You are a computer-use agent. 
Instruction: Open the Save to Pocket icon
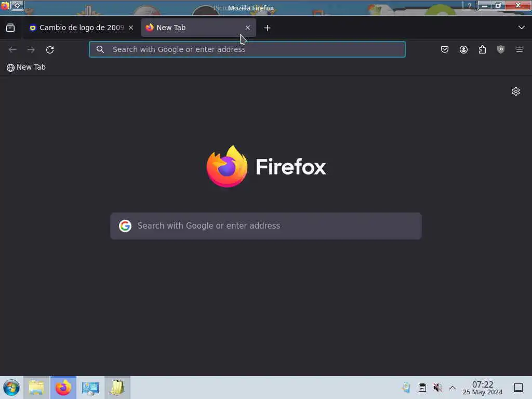point(445,49)
